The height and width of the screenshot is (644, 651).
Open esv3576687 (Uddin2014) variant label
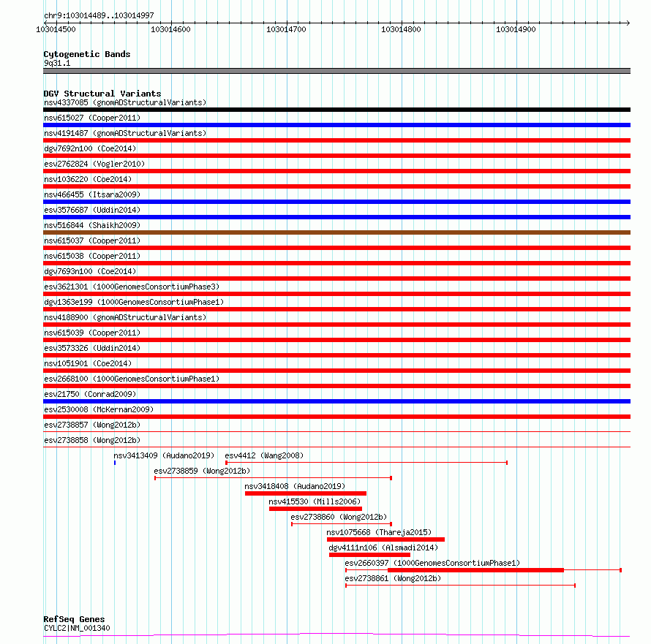pyautogui.click(x=92, y=210)
